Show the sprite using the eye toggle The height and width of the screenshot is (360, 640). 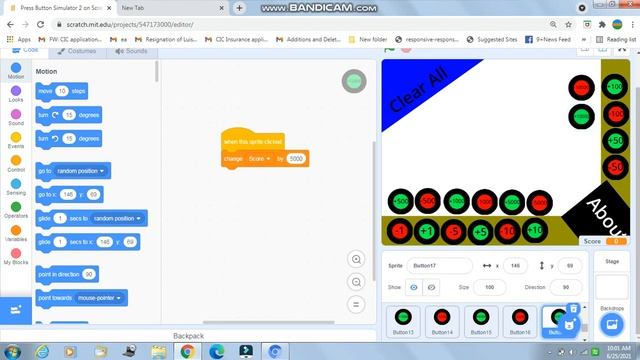coord(413,287)
